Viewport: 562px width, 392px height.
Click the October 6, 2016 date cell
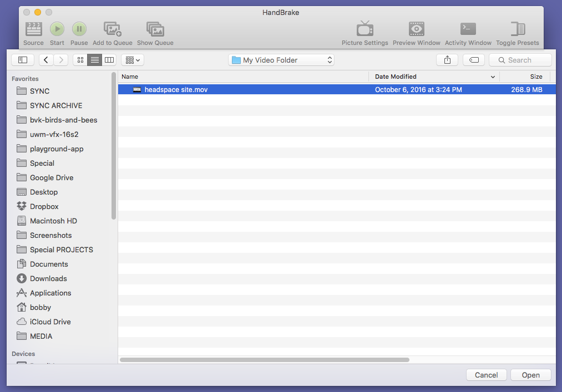click(x=418, y=90)
